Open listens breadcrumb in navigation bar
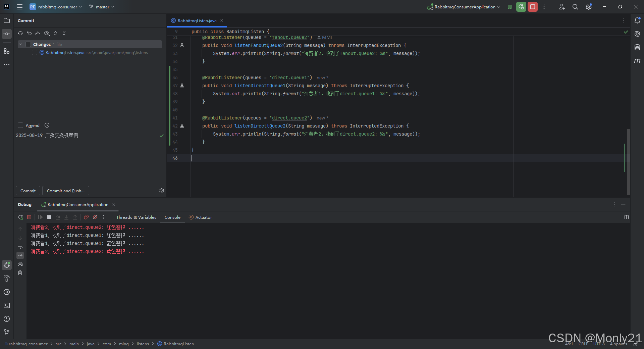The image size is (644, 349). tap(143, 344)
